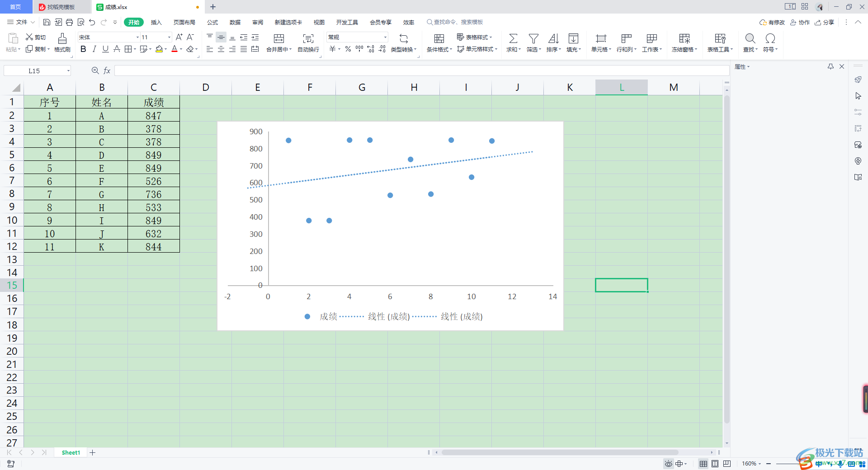Undo the last action
The image size is (868, 470).
point(92,22)
